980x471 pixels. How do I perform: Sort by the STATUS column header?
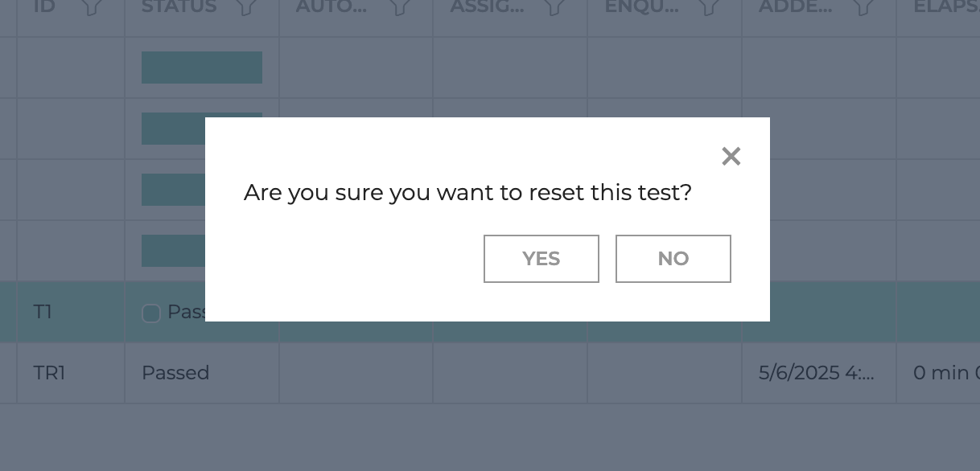179,7
